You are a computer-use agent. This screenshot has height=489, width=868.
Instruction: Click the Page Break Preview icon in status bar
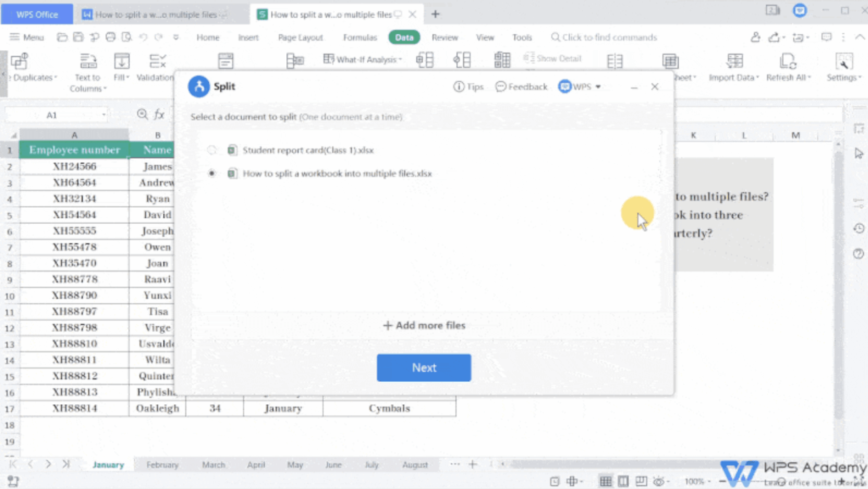pos(640,482)
